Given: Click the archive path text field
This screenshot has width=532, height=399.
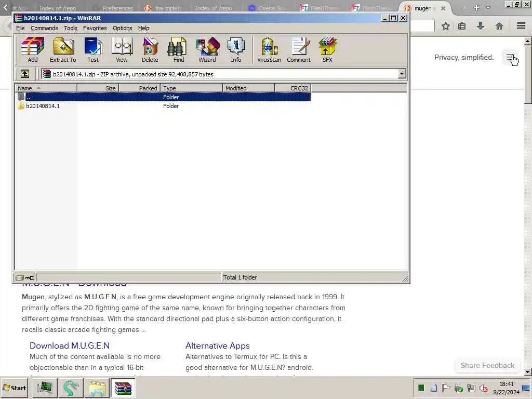Looking at the screenshot, I should [x=219, y=74].
